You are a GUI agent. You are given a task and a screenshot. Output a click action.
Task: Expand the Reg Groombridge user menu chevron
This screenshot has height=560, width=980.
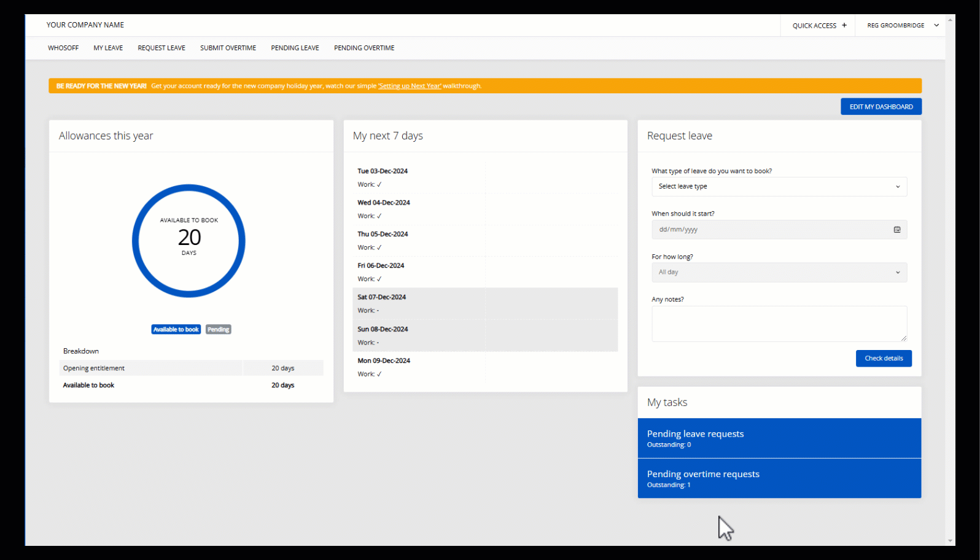[x=936, y=25]
